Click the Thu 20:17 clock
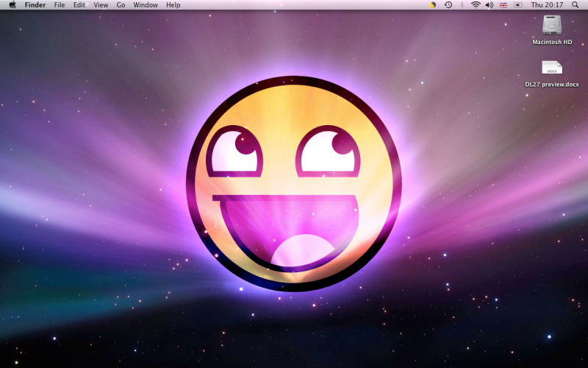The width and height of the screenshot is (588, 368). point(547,5)
